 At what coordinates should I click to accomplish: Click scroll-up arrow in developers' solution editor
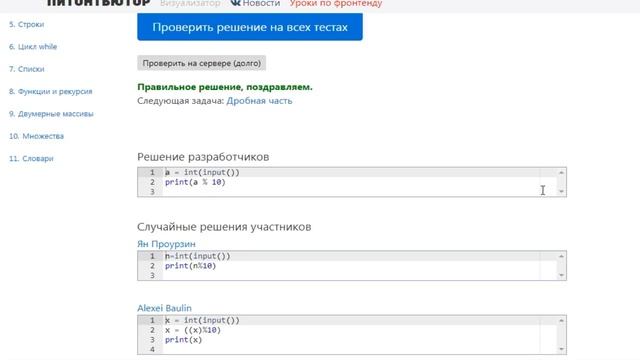point(561,173)
